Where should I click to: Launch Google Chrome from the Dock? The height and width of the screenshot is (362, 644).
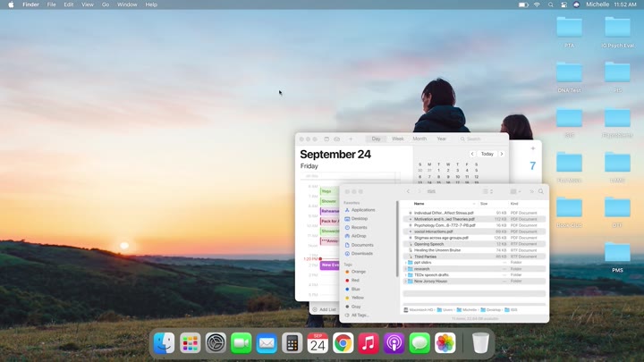343,343
